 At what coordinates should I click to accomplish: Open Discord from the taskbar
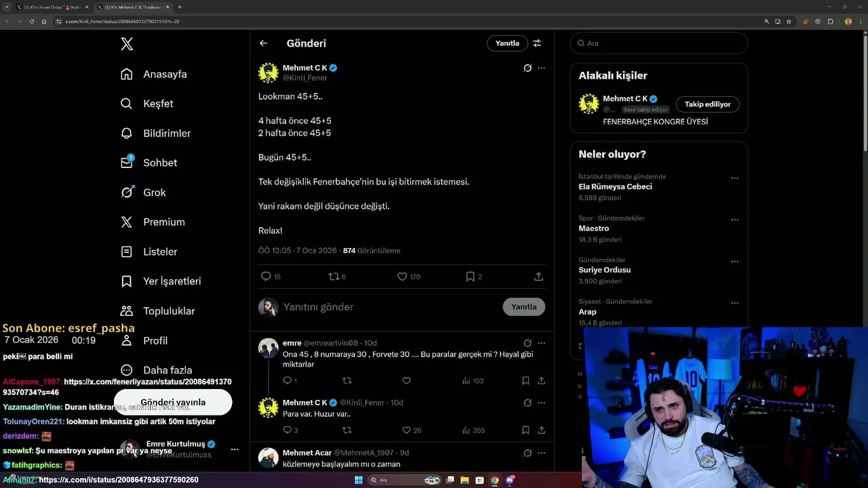pos(509,480)
